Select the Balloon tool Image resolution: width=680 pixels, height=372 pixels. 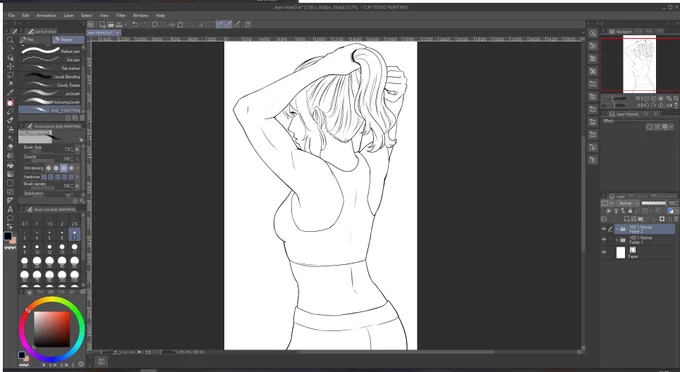click(x=10, y=218)
